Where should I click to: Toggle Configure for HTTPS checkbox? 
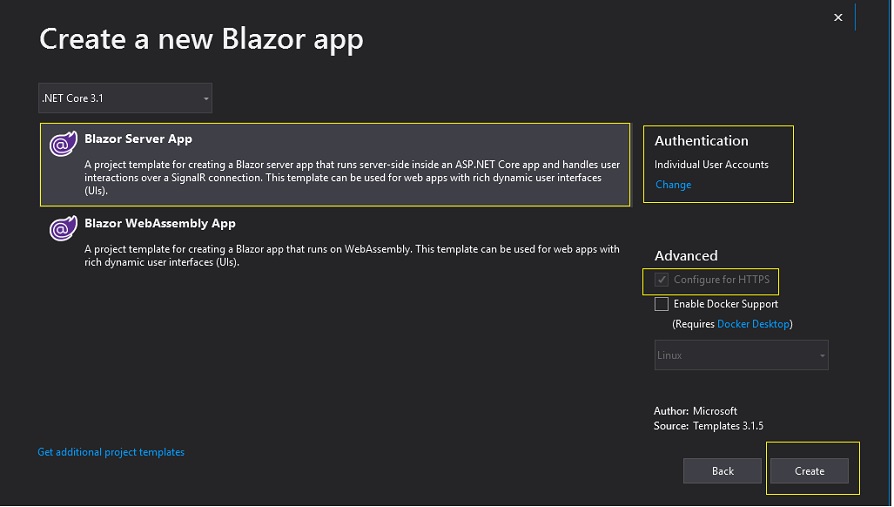tap(661, 279)
